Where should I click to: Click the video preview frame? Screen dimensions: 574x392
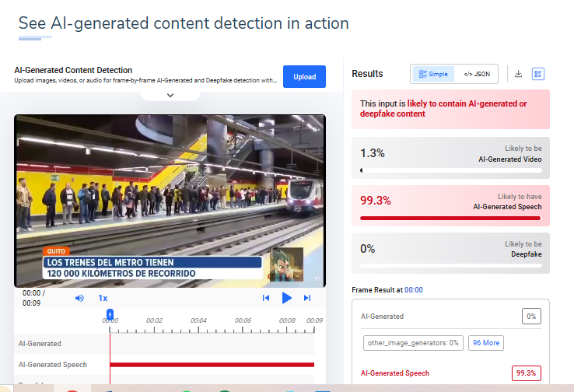pos(170,201)
